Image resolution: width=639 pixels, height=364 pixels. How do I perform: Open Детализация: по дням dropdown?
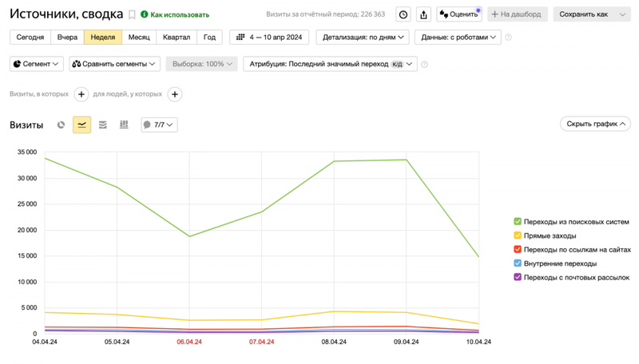[x=363, y=37]
